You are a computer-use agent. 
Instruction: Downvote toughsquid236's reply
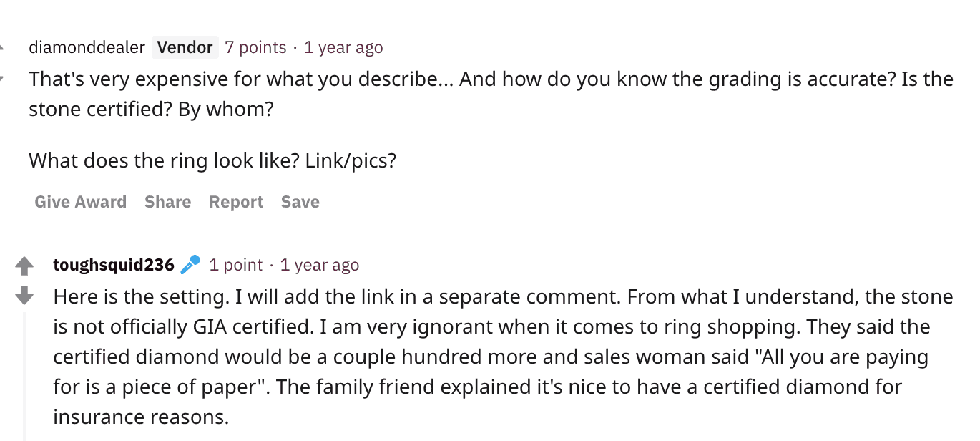pos(24,294)
